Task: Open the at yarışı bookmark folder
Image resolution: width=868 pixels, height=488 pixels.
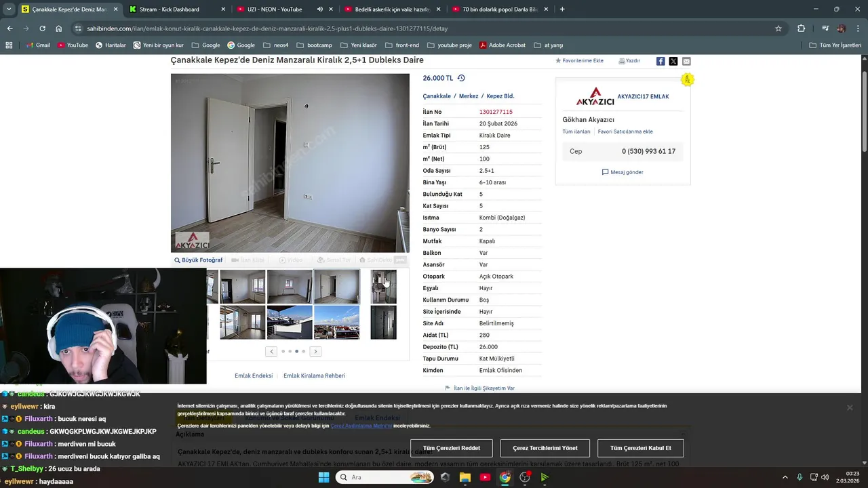Action: [x=548, y=45]
